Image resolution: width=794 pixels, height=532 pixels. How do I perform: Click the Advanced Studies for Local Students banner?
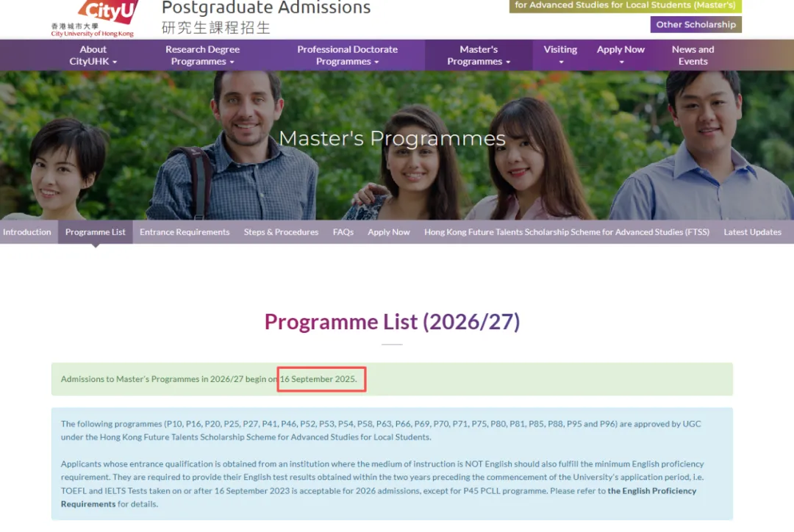(625, 5)
